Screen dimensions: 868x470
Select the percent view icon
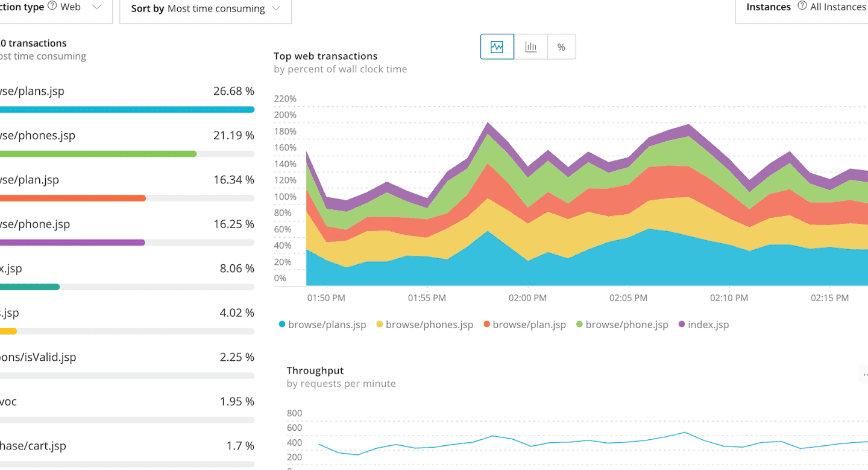(561, 47)
